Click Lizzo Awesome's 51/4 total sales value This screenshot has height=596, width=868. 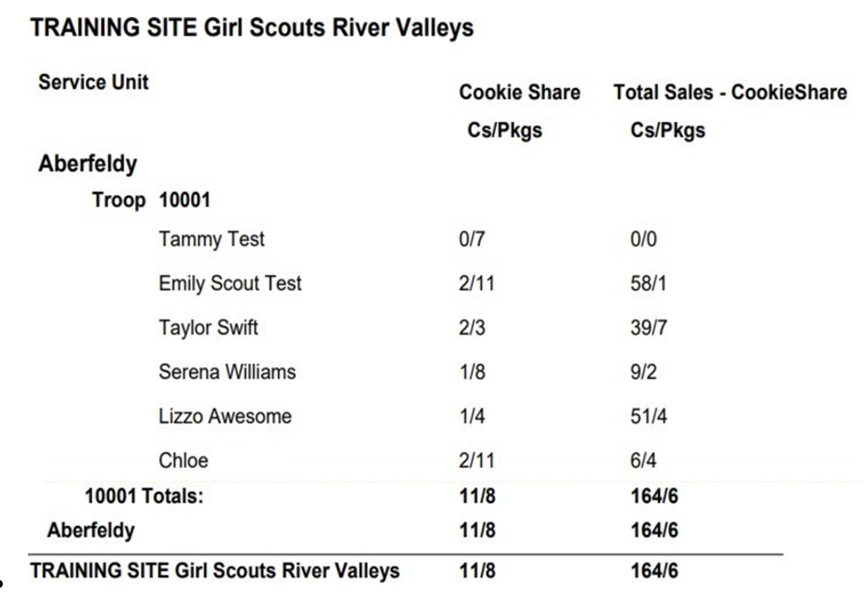pos(648,416)
